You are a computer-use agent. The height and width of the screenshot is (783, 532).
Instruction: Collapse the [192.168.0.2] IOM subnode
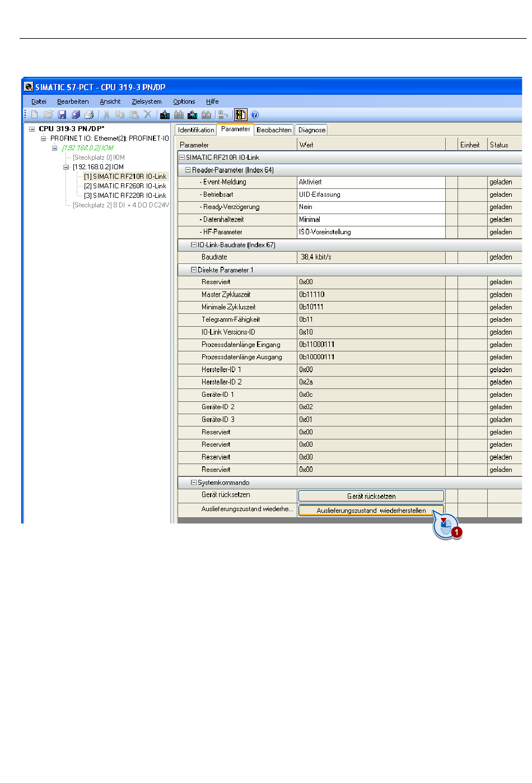[66, 167]
